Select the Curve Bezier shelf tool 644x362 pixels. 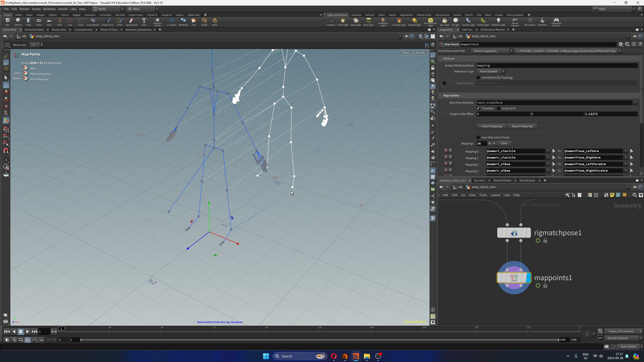93,21
